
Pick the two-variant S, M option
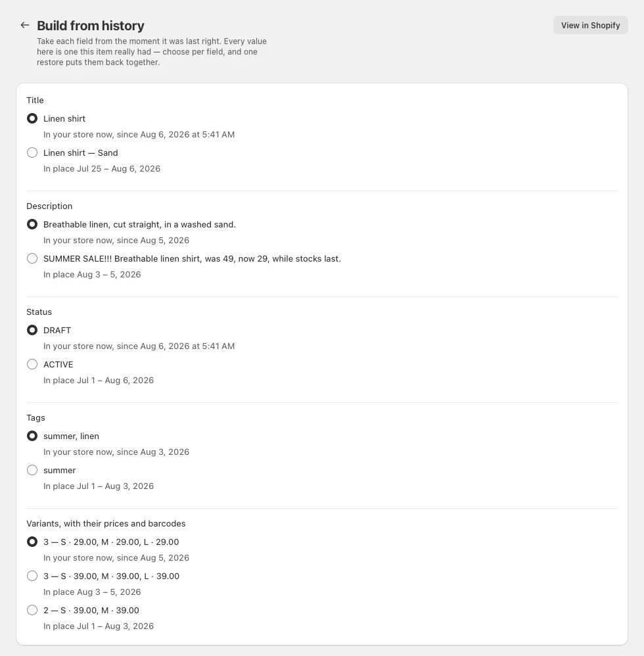(x=32, y=611)
